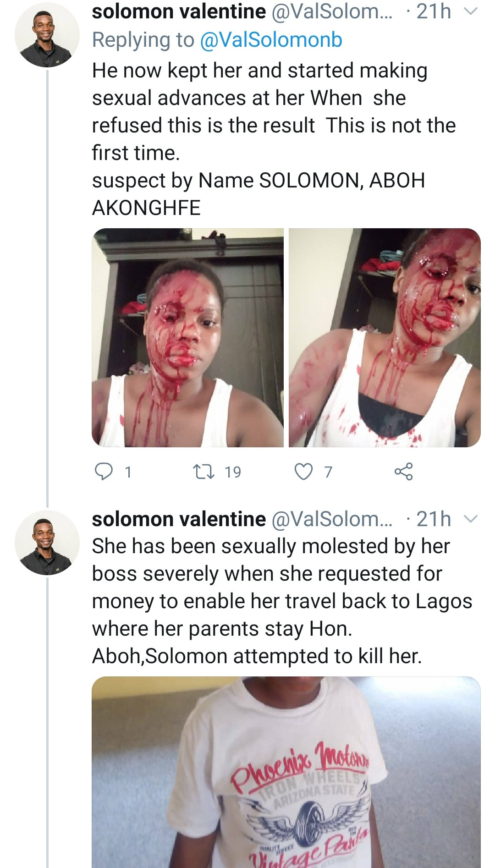Screen dimensions: 495x868
Task: Click the like count 7
Action: [328, 472]
